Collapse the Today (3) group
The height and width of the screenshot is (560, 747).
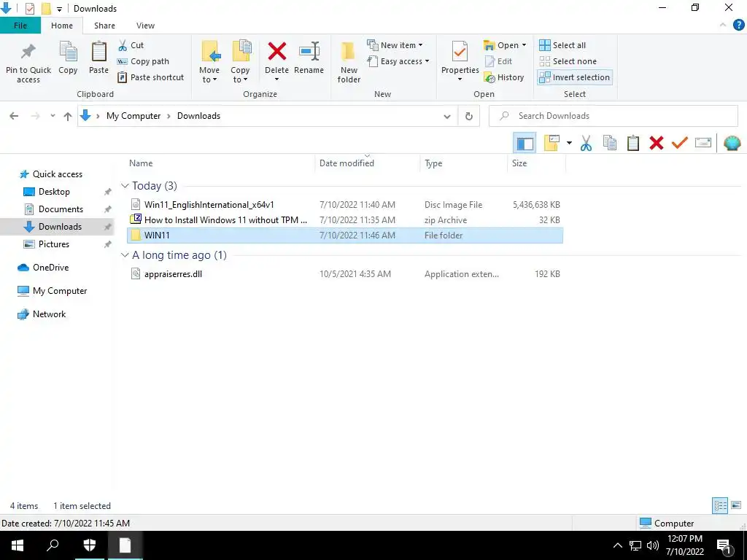click(125, 186)
